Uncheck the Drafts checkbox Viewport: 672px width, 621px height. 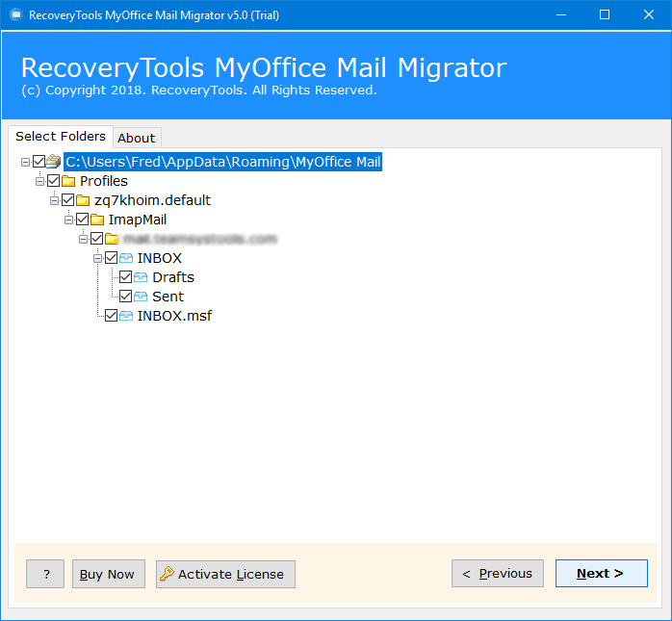[125, 277]
